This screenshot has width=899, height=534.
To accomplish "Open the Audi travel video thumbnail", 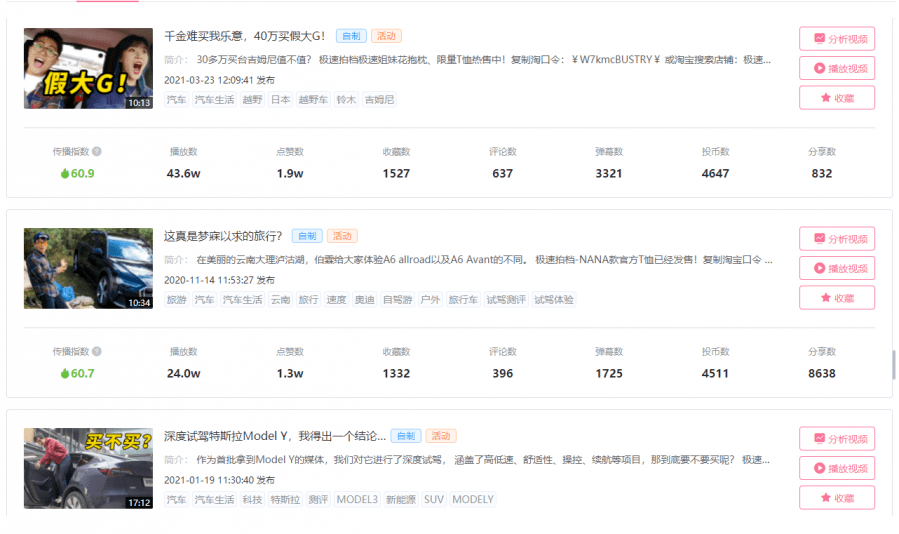I will (x=88, y=268).
